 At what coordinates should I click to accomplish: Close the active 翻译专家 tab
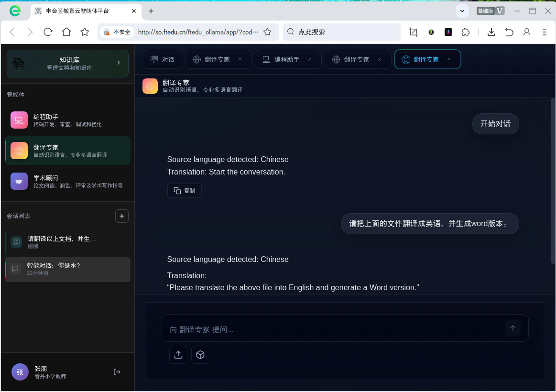point(449,60)
